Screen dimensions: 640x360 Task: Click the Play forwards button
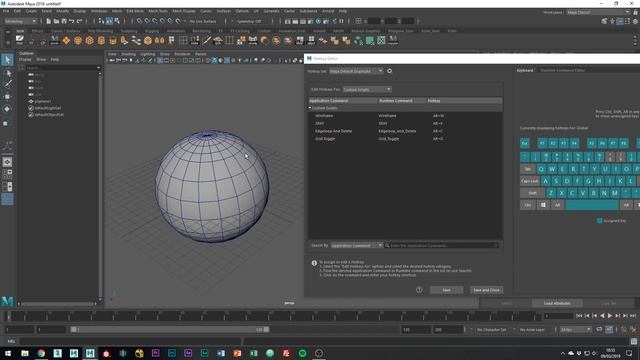(x=610, y=316)
